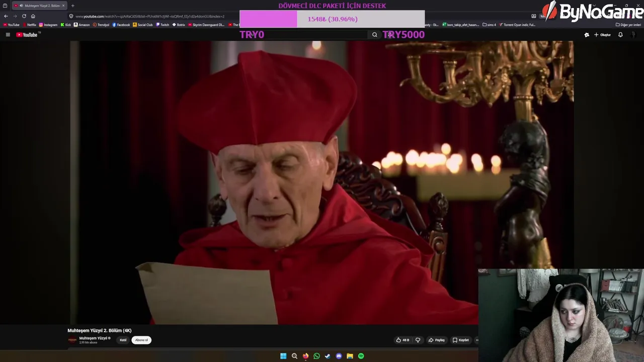
Task: Click the browser forward arrow
Action: point(15,16)
